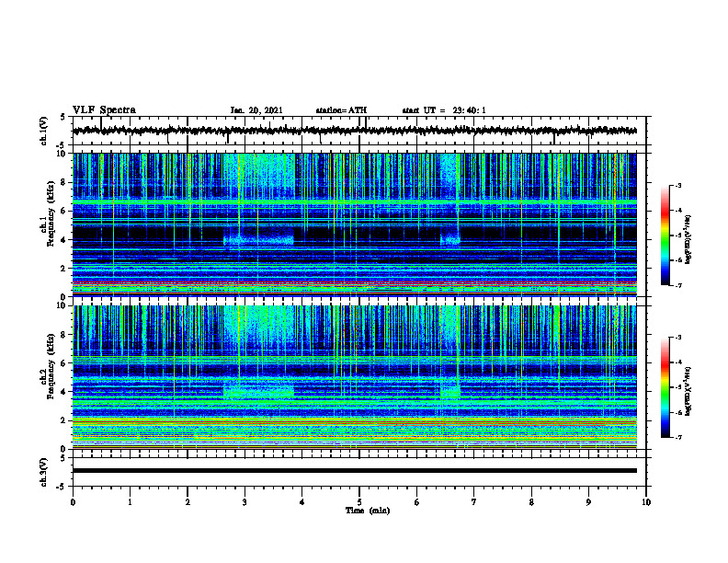
Task: Click the ch.1 color bar log(PSD) unit label
Action: click(x=688, y=239)
